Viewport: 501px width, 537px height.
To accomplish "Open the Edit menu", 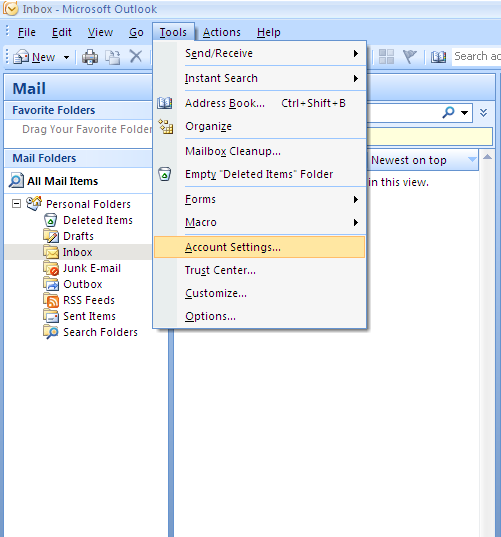I will [x=62, y=32].
